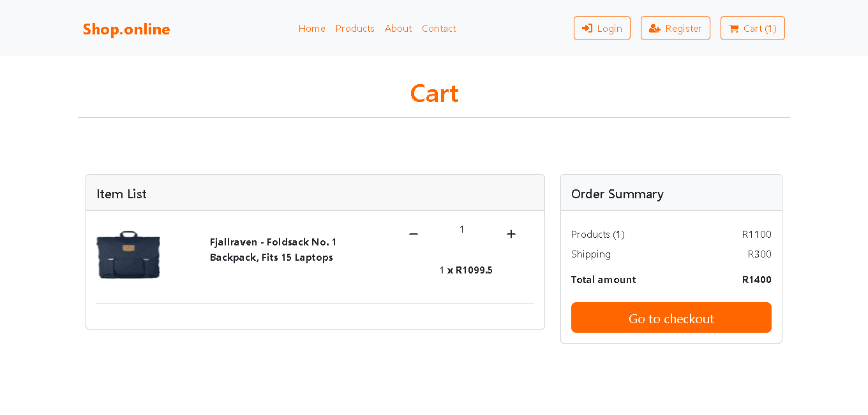Click the sign-in arrow icon beside Login

pos(587,29)
